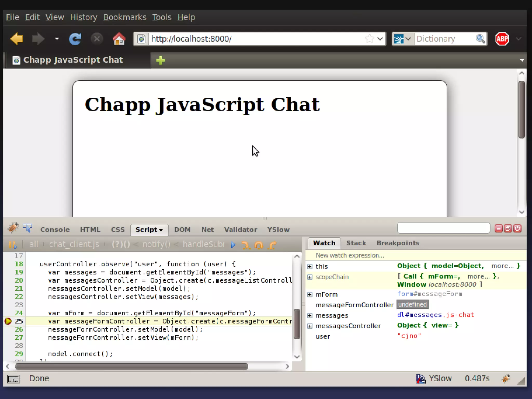Expand the messagesController watch entry
Screen dimensions: 532x399
[310, 326]
